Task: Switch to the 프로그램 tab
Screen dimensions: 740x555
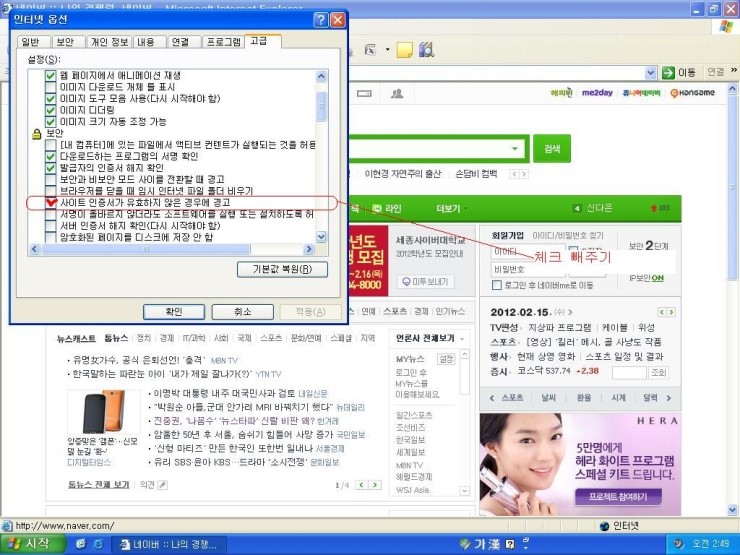Action: tap(223, 42)
